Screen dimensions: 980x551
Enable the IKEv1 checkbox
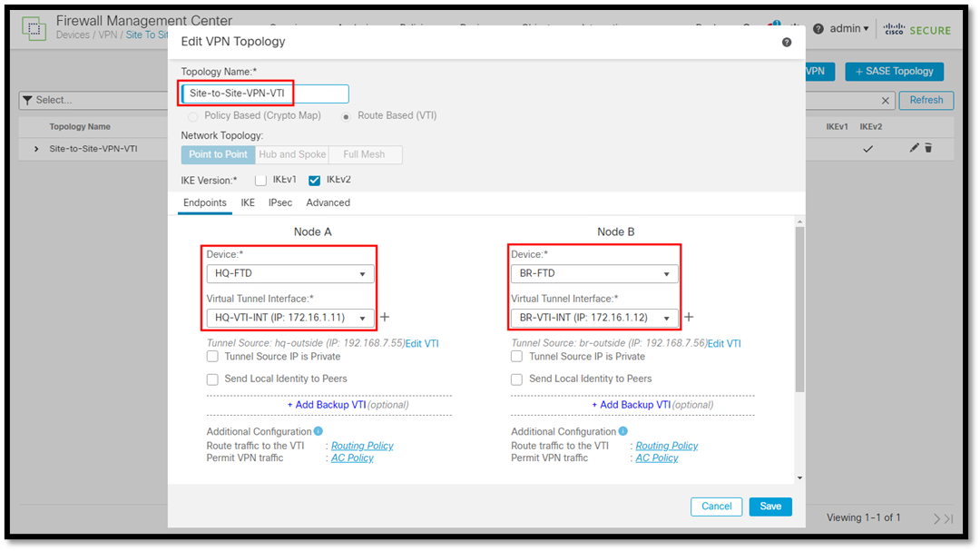[x=260, y=180]
